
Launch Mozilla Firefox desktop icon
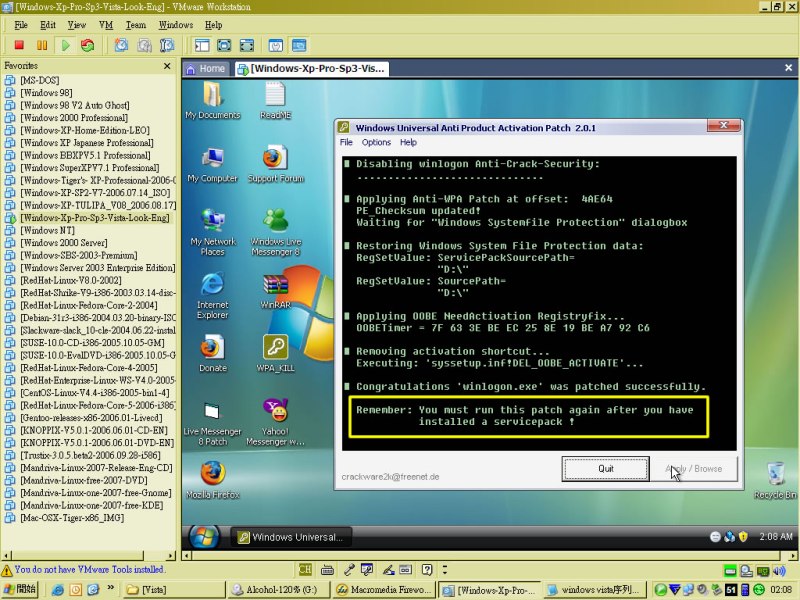point(213,480)
